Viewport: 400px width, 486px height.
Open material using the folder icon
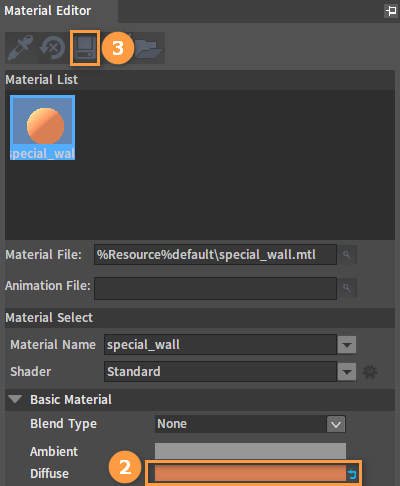tap(149, 49)
